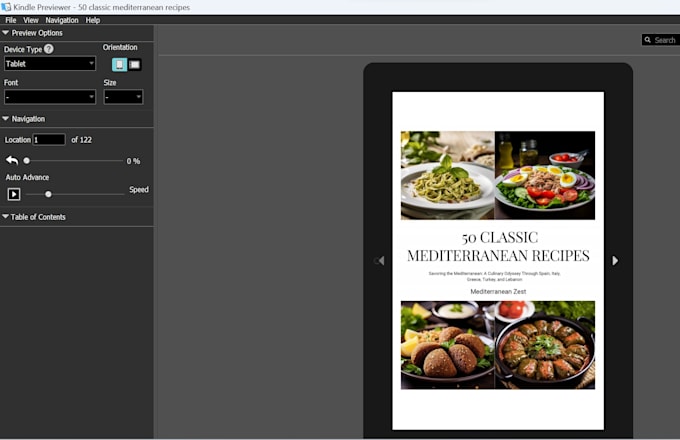The height and width of the screenshot is (440, 680).
Task: Click the '50 CLASSIC MEDITERRANEAN RECIPES' title
Action: pyautogui.click(x=498, y=246)
